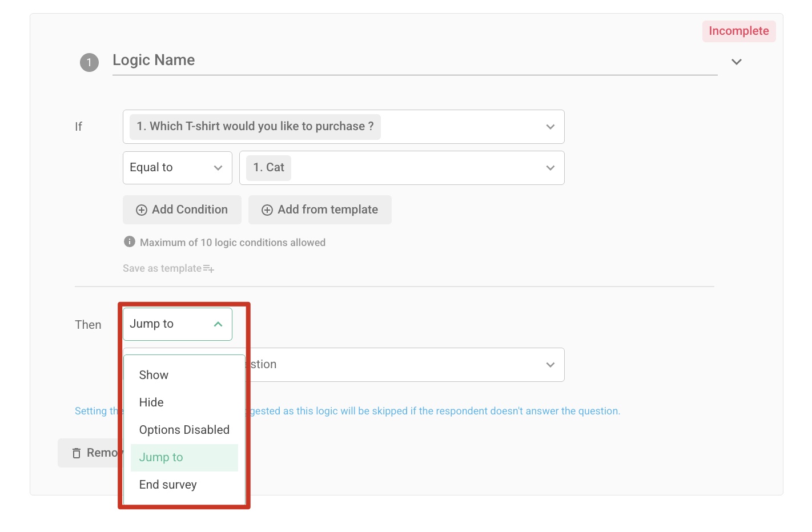Click the numbered circle badge next to Logic Name
This screenshot has width=812, height=532.
tap(89, 62)
